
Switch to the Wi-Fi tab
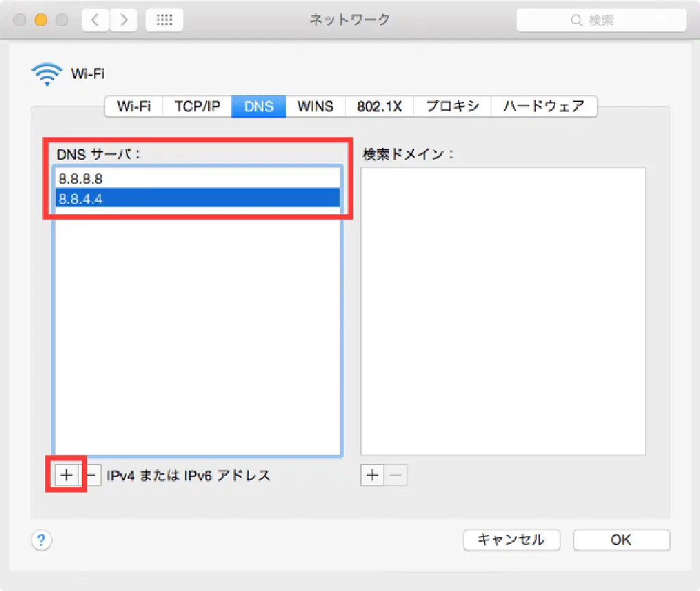coord(134,107)
